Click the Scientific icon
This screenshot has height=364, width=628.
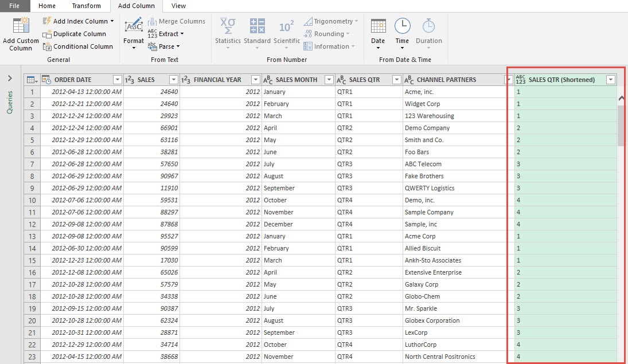(x=287, y=27)
